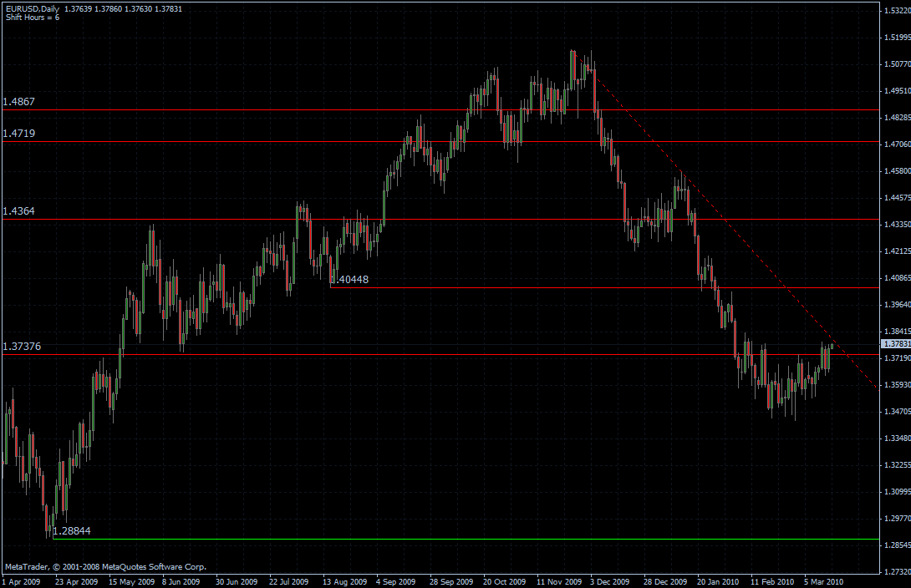Click the 1.37190 price scale value
This screenshot has height=588, width=911.
[898, 358]
